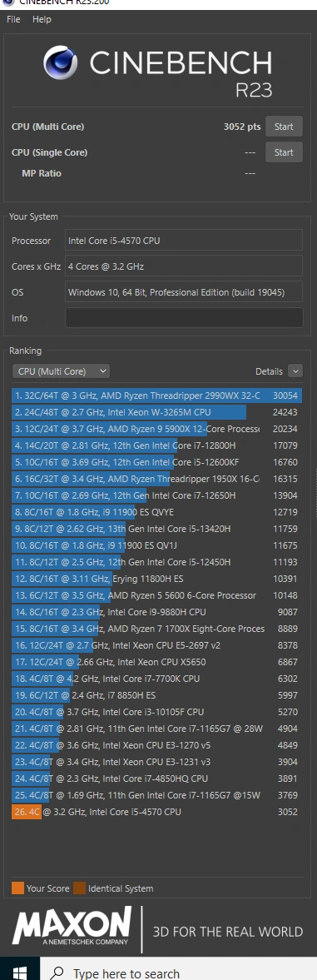Open the Help menu

pyautogui.click(x=42, y=19)
